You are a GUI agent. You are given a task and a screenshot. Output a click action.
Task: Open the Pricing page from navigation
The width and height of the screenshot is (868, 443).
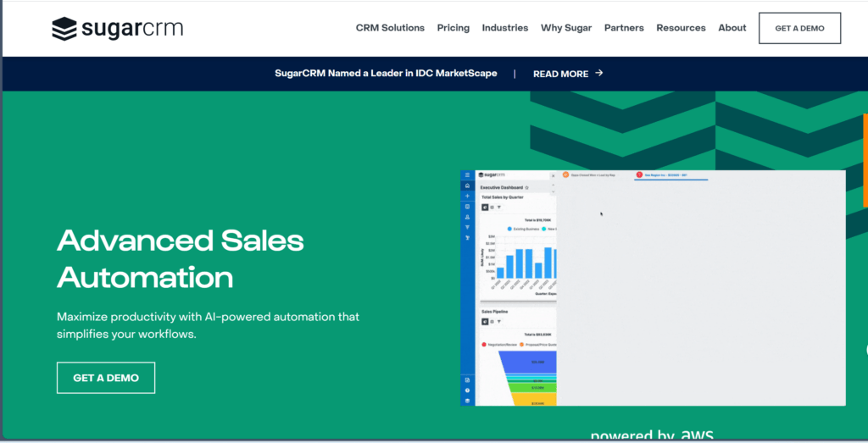tap(453, 28)
